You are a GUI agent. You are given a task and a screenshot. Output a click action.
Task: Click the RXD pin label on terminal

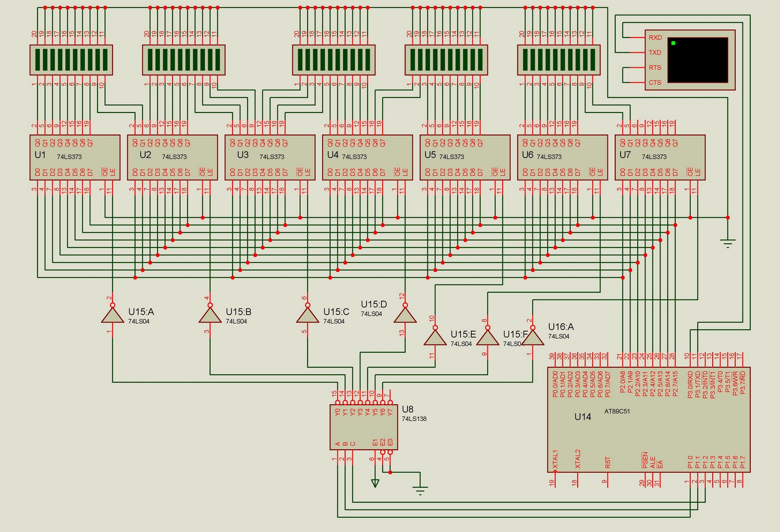(655, 38)
